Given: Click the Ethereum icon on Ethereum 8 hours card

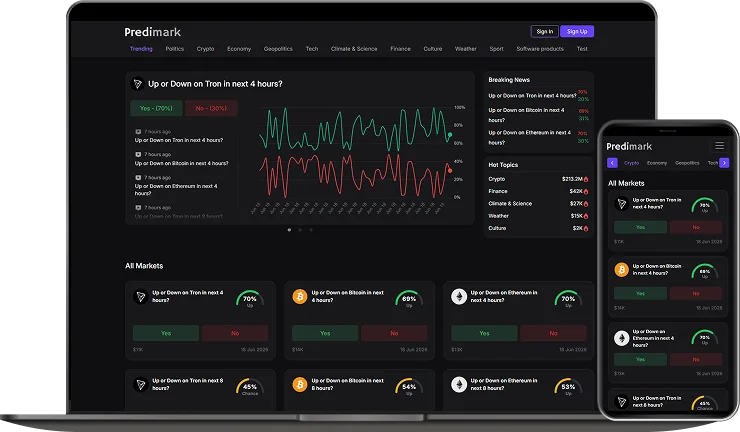Looking at the screenshot, I should tap(459, 384).
